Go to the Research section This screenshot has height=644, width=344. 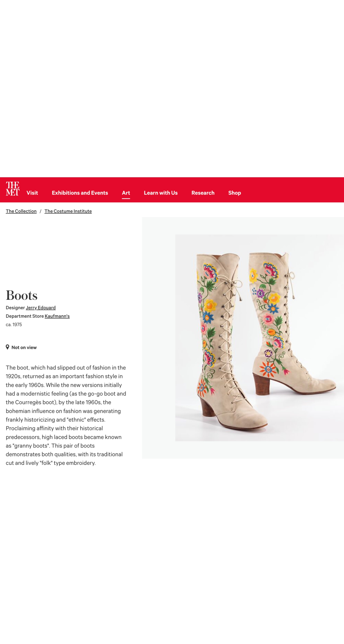click(x=203, y=193)
